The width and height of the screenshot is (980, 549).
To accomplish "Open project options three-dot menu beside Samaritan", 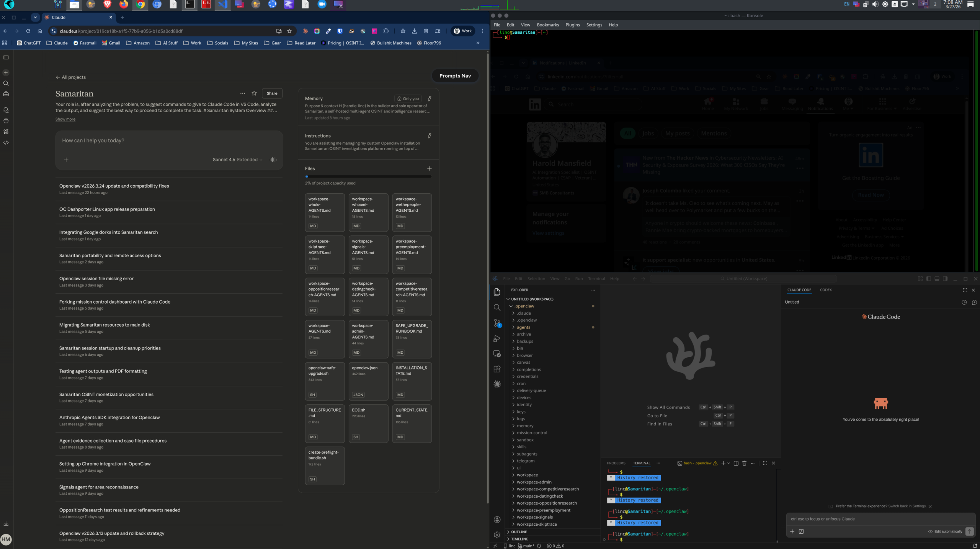I will [x=243, y=93].
